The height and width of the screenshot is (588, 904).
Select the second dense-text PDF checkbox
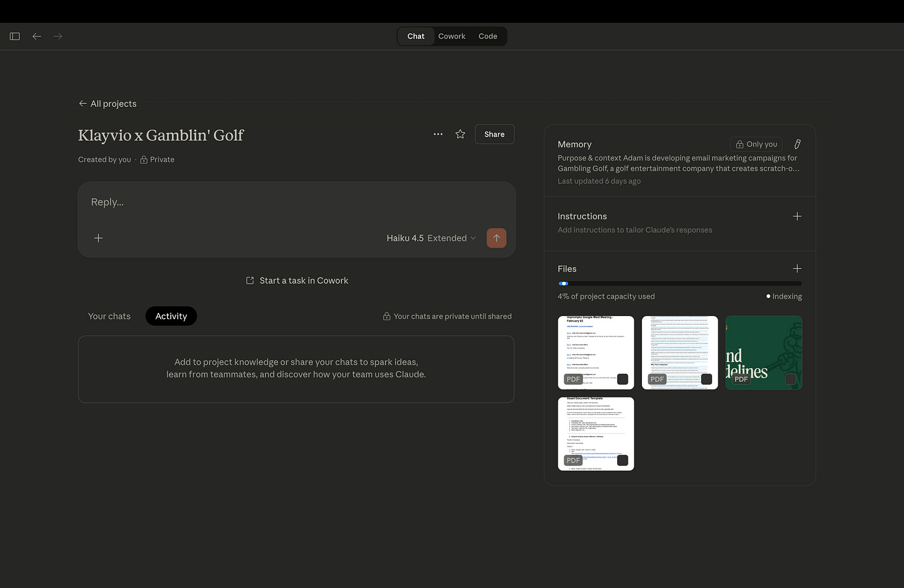pos(706,379)
